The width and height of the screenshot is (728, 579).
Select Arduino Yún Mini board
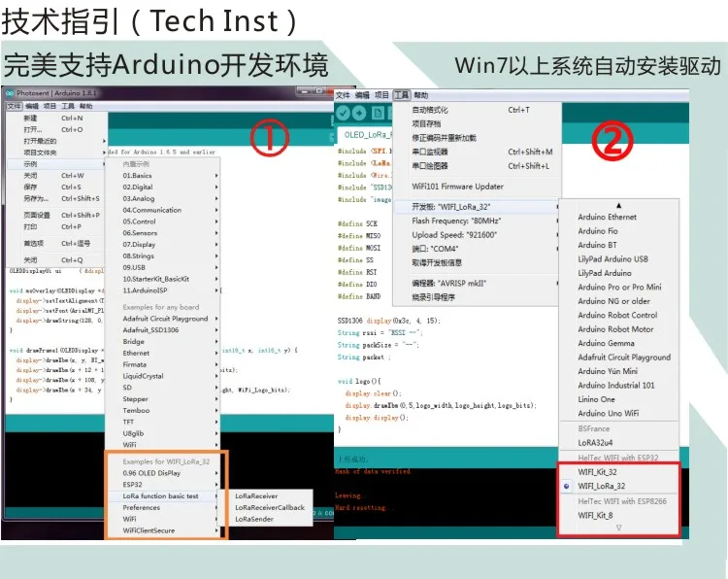608,371
